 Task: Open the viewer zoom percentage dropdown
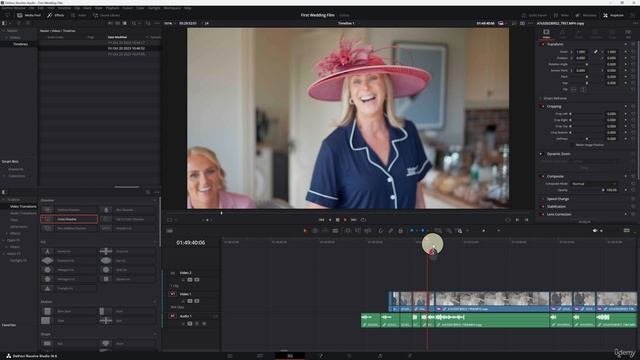(169, 23)
